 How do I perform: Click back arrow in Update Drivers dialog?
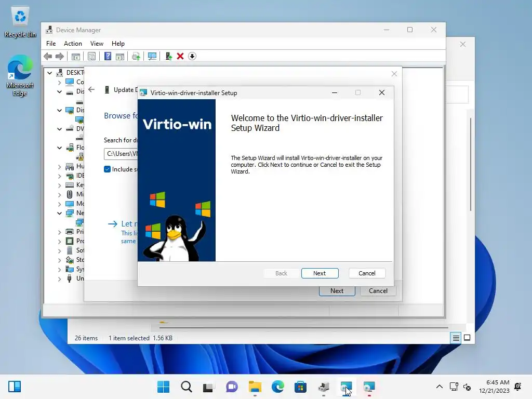(x=91, y=89)
